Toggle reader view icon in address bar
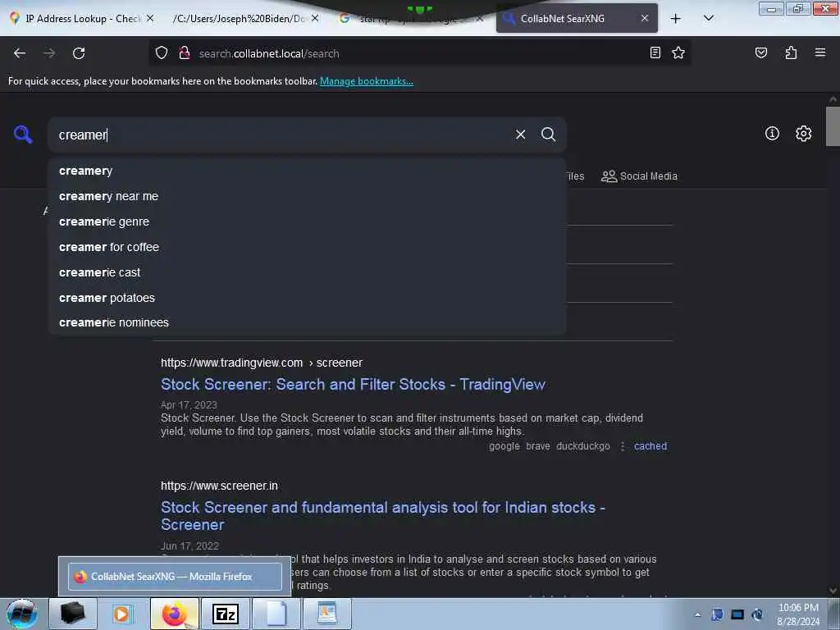The width and height of the screenshot is (840, 630). 655,52
